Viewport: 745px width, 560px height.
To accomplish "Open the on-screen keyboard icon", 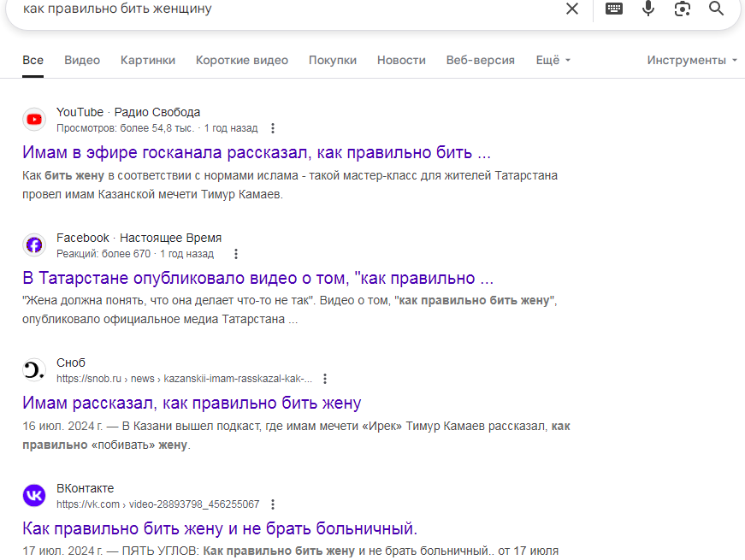I will pyautogui.click(x=614, y=9).
